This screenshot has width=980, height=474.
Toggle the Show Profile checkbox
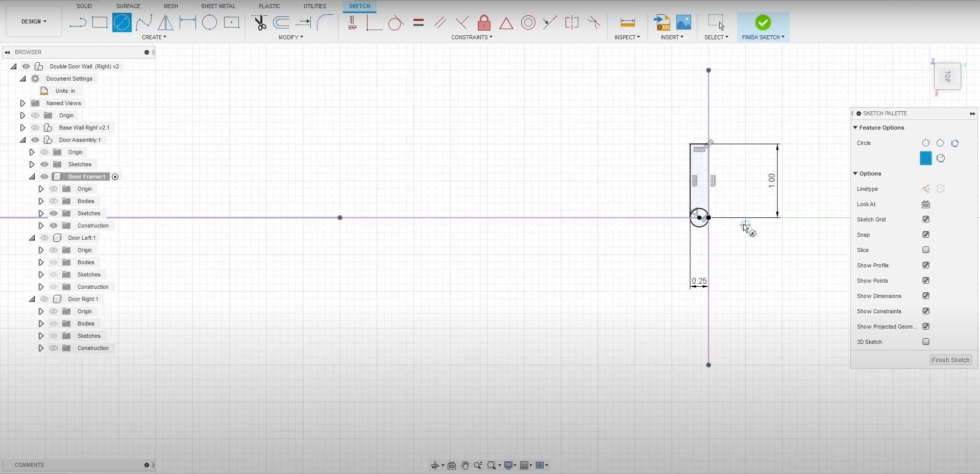926,265
